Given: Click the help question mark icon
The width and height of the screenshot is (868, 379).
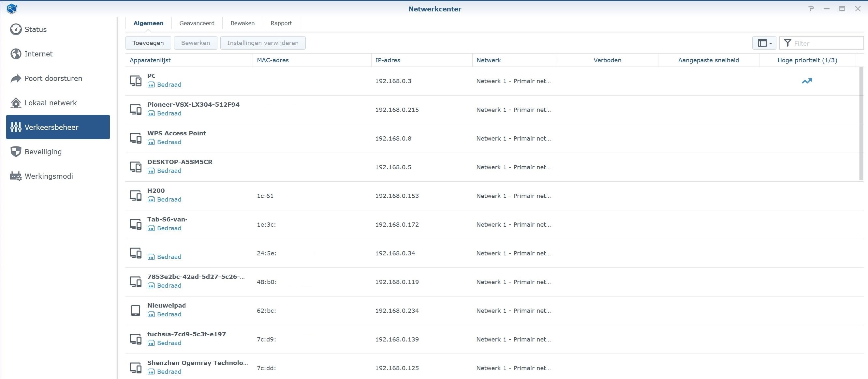Looking at the screenshot, I should (x=811, y=9).
